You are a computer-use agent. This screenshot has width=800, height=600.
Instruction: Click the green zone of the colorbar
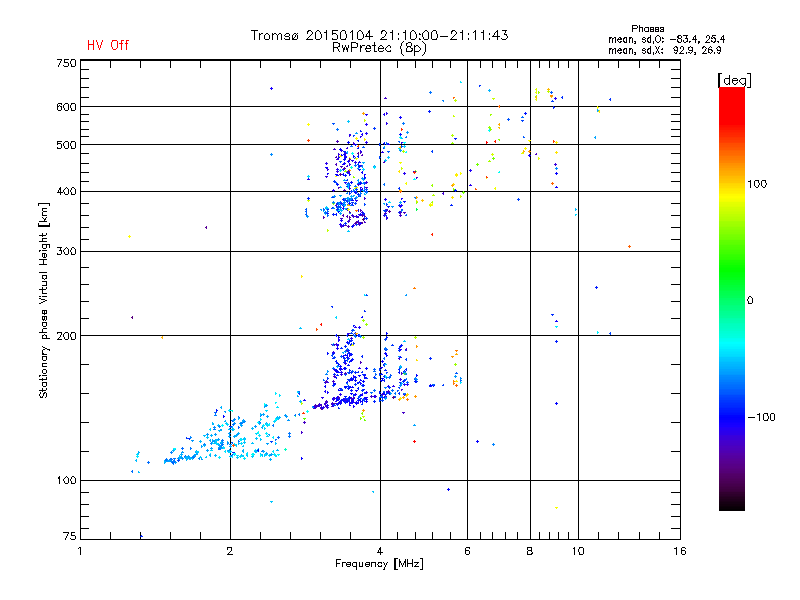[732, 270]
